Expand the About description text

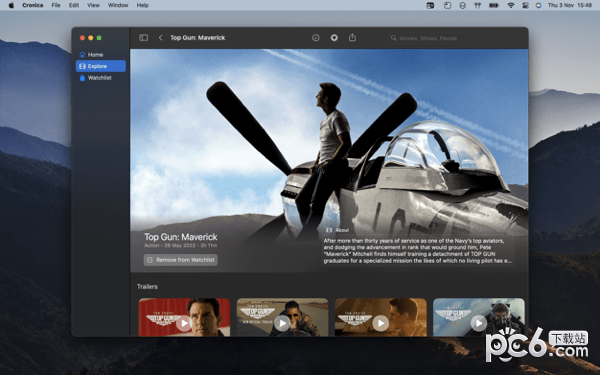pyautogui.click(x=417, y=251)
